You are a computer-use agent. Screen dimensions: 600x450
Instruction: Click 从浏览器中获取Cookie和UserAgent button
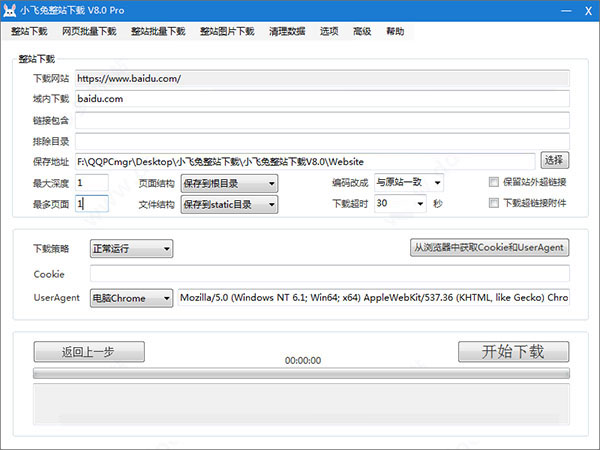(489, 248)
